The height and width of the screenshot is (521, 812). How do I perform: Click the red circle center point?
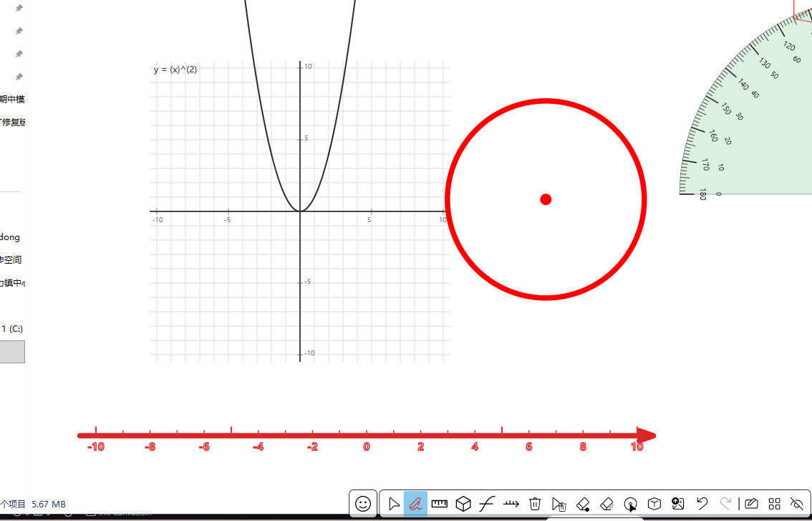546,200
